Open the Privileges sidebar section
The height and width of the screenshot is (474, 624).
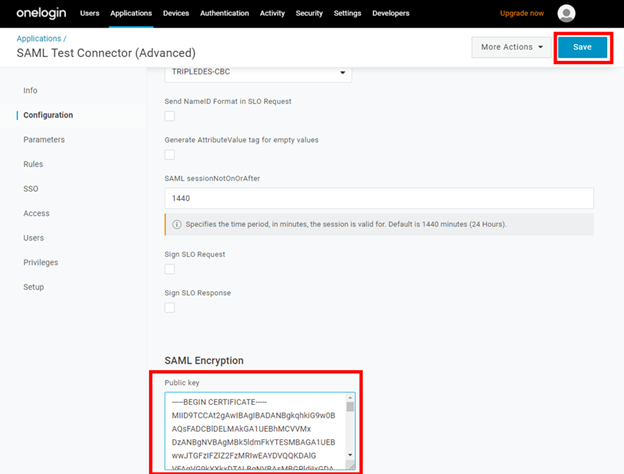pyautogui.click(x=41, y=262)
